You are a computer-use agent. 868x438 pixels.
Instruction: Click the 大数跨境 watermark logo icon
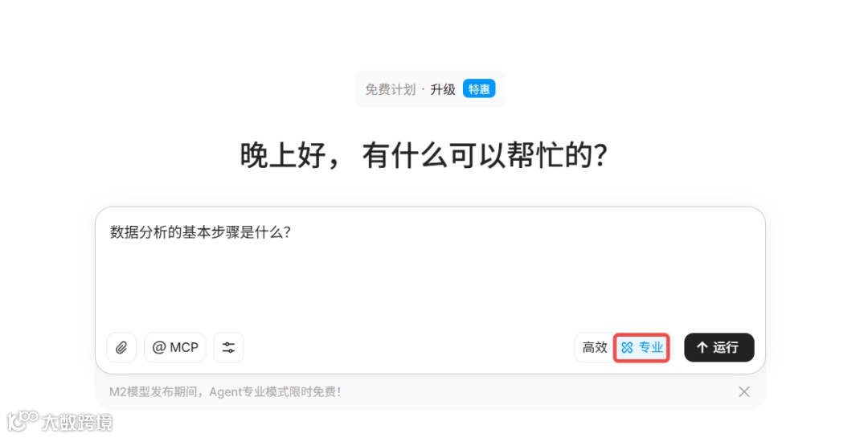[x=23, y=422]
